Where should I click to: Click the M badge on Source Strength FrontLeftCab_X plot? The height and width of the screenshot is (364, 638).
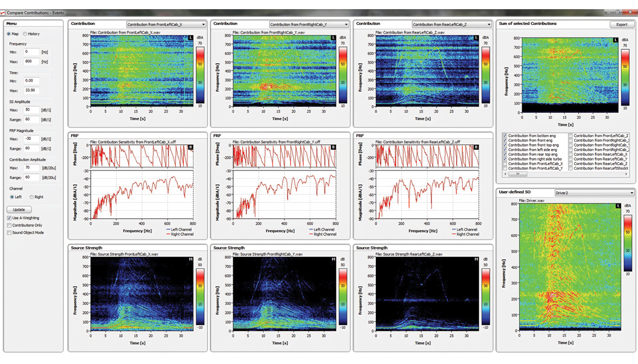190,259
